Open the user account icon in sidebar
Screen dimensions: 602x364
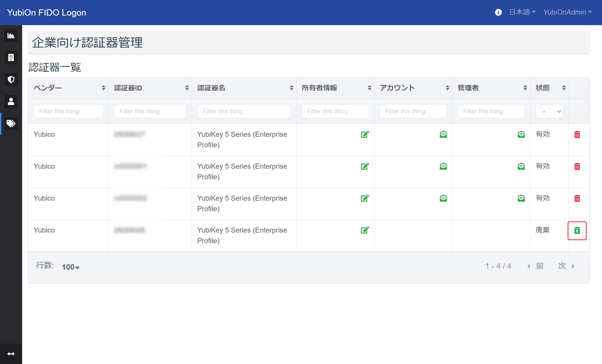pos(11,102)
